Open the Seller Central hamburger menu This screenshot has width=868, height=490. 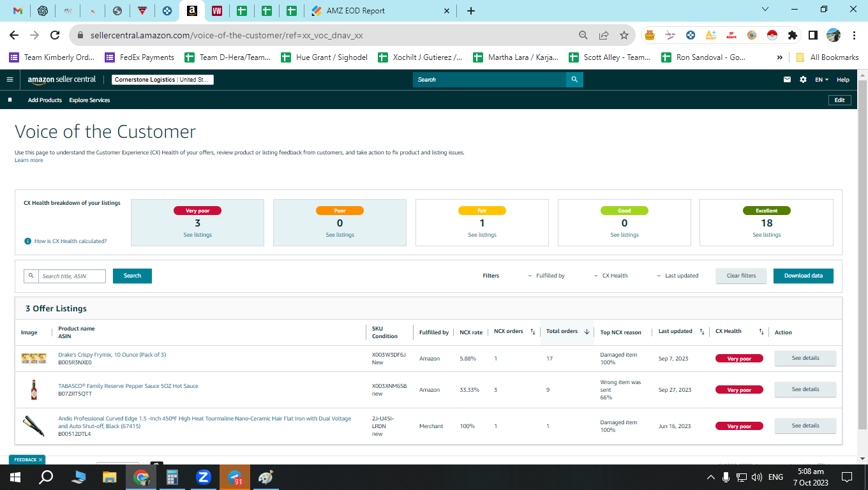point(10,80)
